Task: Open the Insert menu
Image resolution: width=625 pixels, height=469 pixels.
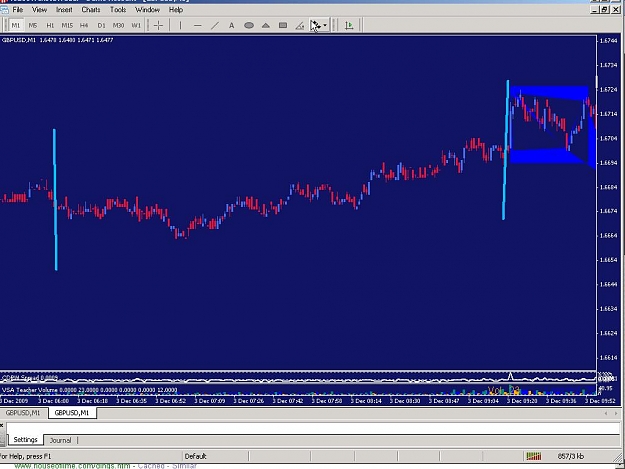Action: pos(64,10)
